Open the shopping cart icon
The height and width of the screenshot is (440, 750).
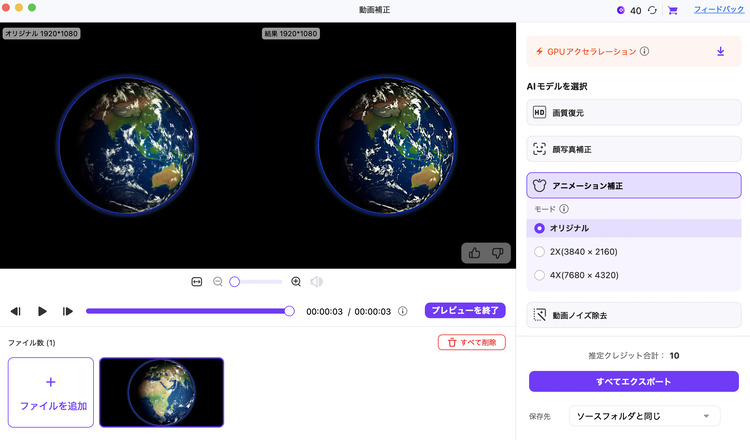pos(673,10)
